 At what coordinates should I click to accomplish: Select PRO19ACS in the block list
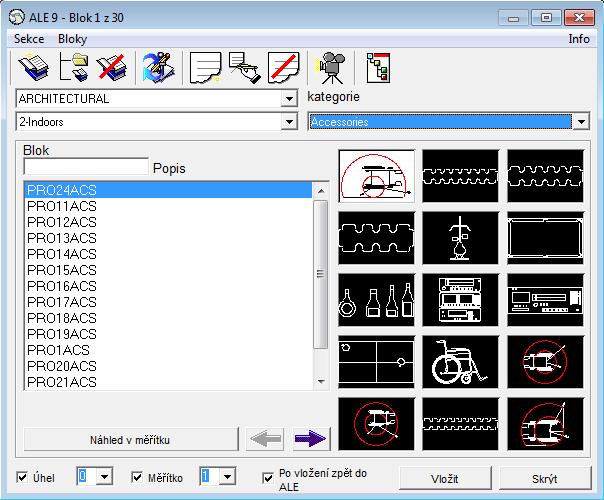click(x=168, y=334)
